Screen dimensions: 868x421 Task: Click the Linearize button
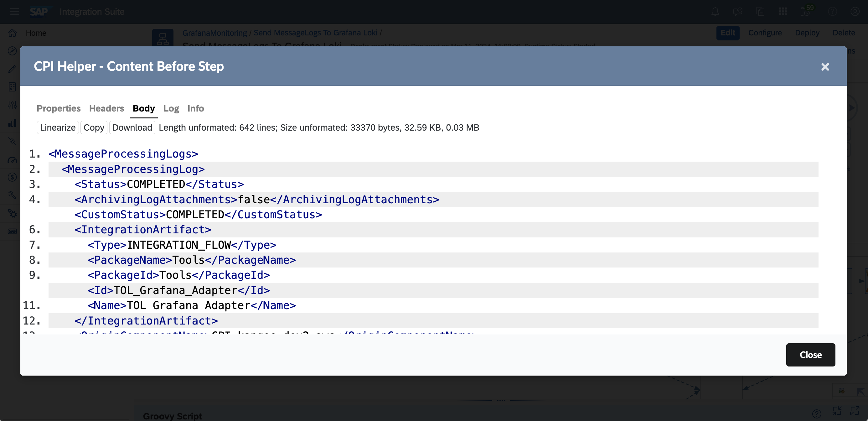point(58,128)
